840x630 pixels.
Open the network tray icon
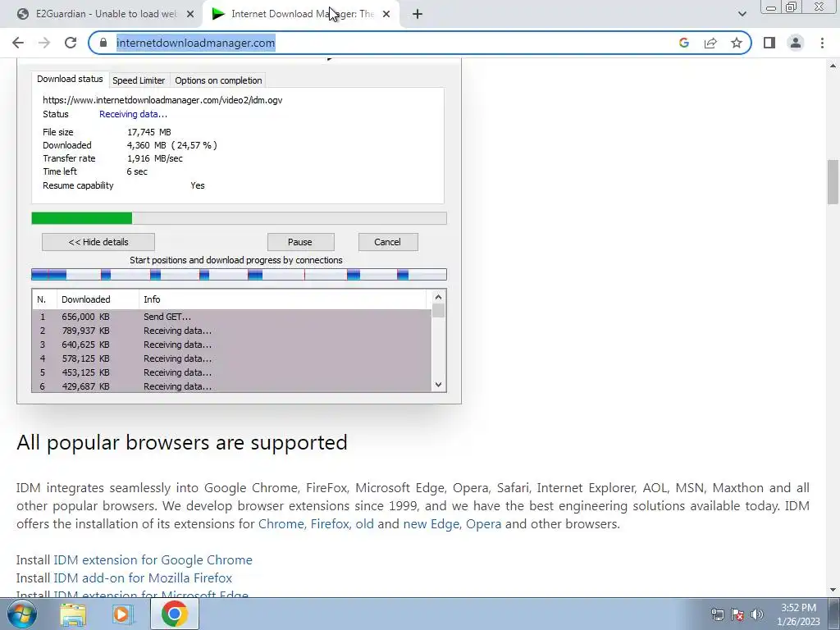click(717, 614)
